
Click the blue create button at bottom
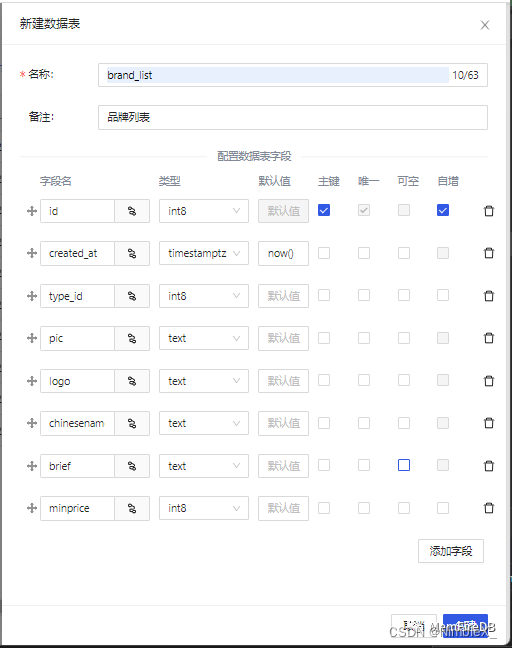(465, 626)
